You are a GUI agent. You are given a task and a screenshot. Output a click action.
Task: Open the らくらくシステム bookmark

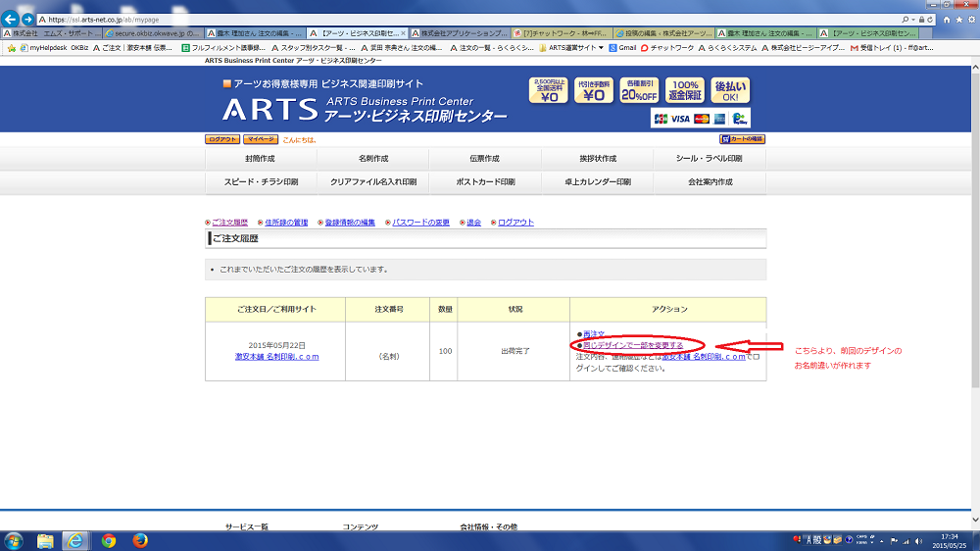click(728, 47)
